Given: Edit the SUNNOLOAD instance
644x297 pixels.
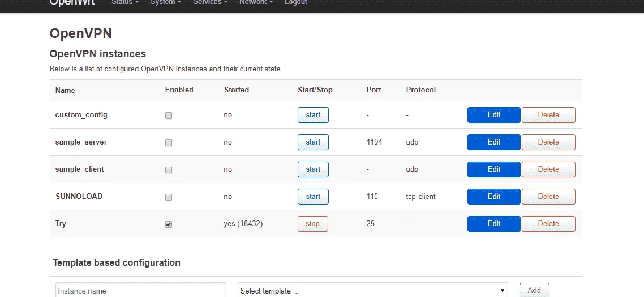Looking at the screenshot, I should coord(493,197).
